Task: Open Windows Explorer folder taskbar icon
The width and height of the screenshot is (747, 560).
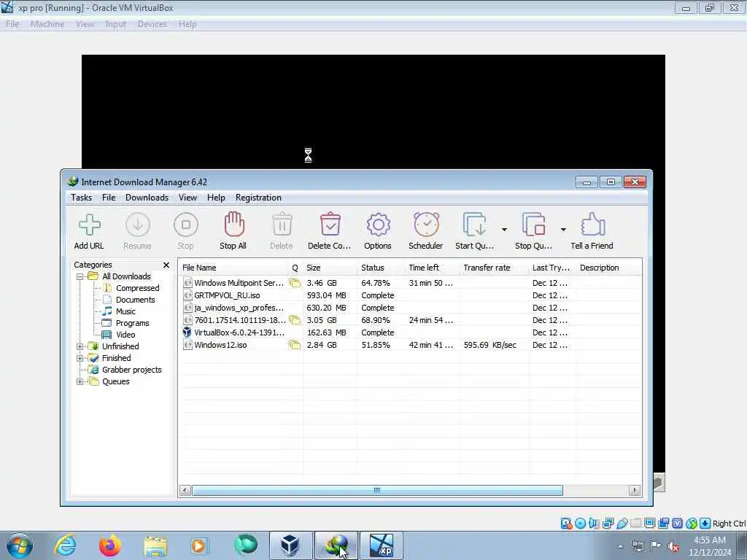Action: (x=155, y=545)
